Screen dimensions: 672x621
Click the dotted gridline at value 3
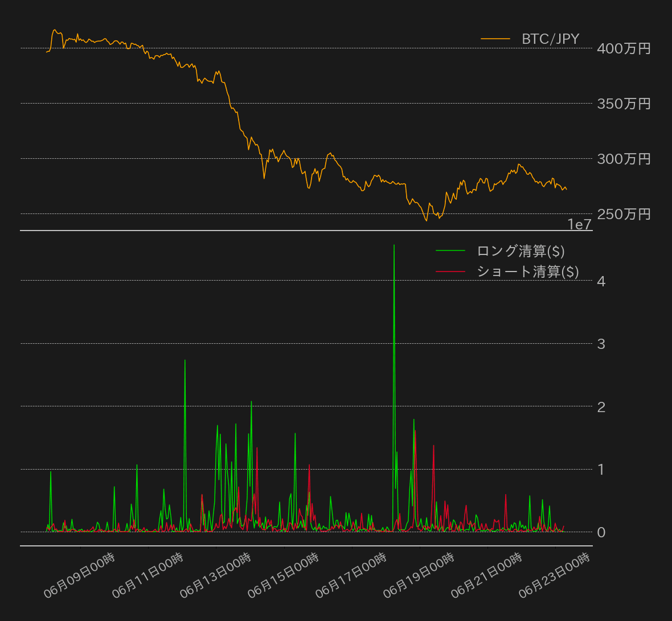tap(285, 343)
